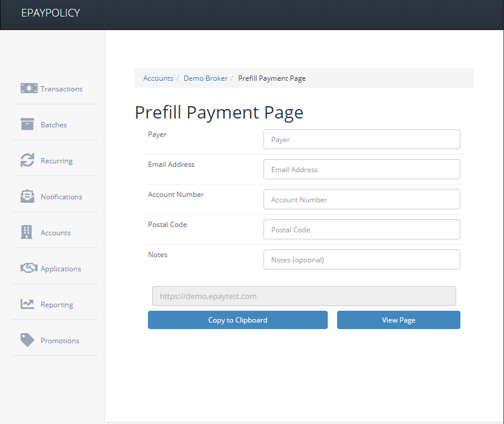Click the Reporting chart icon
This screenshot has width=504, height=424.
point(27,304)
